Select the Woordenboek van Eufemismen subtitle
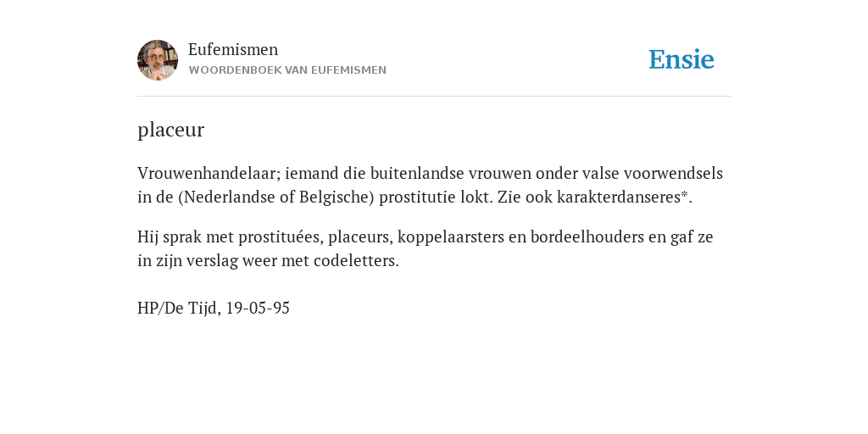The height and width of the screenshot is (434, 868). (x=287, y=70)
